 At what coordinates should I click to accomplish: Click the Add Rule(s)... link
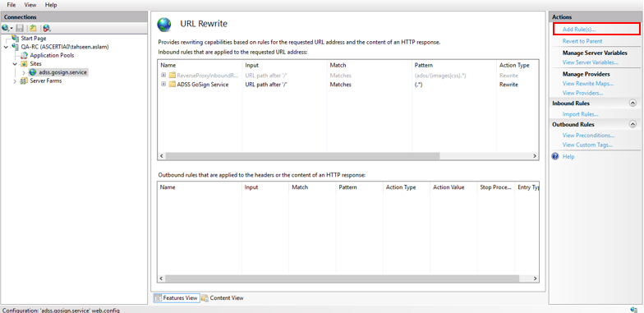(x=579, y=30)
